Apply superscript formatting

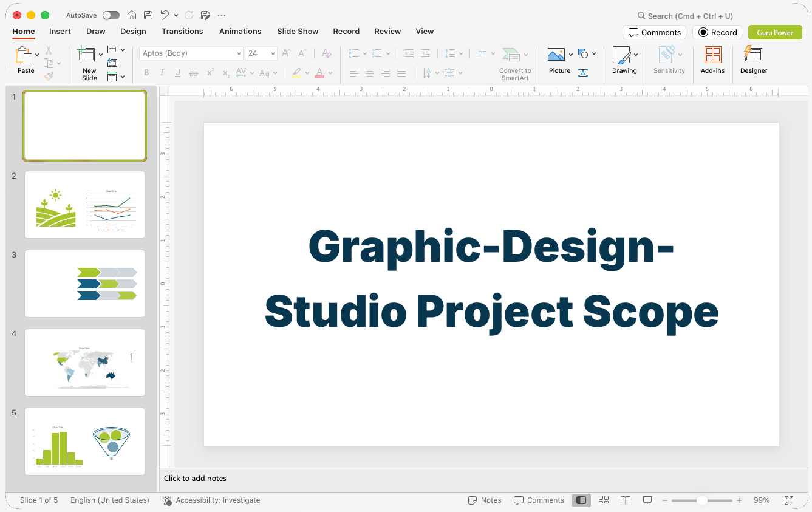click(x=210, y=73)
